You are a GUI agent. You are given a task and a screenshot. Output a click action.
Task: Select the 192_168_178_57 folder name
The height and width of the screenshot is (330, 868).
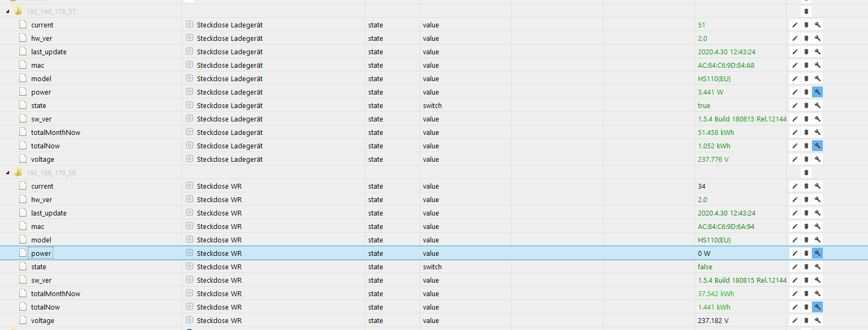pyautogui.click(x=51, y=11)
